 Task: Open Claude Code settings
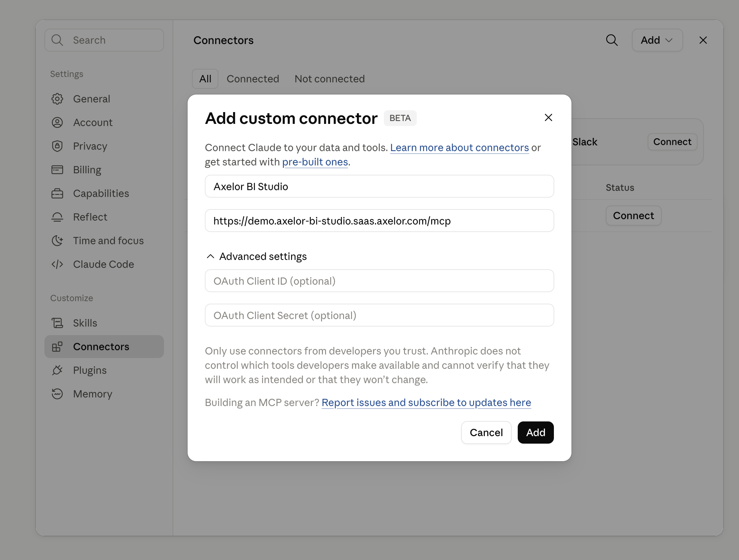(104, 264)
